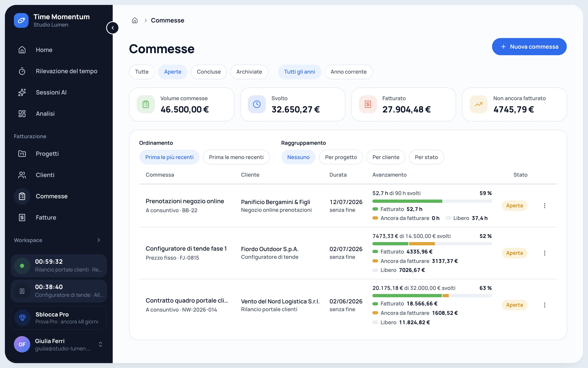This screenshot has width=588, height=368.
Task: Click the Analisi dashboard icon
Action: [x=22, y=114]
